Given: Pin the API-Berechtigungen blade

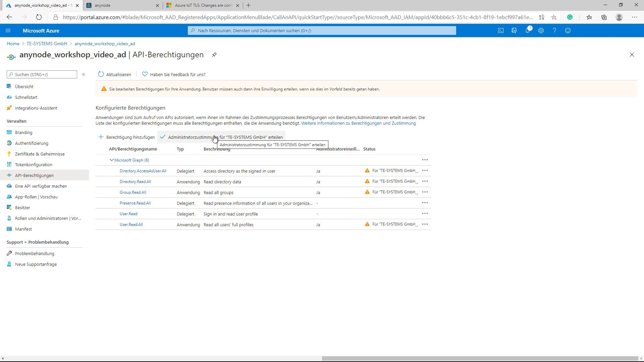Looking at the screenshot, I should tap(214, 55).
